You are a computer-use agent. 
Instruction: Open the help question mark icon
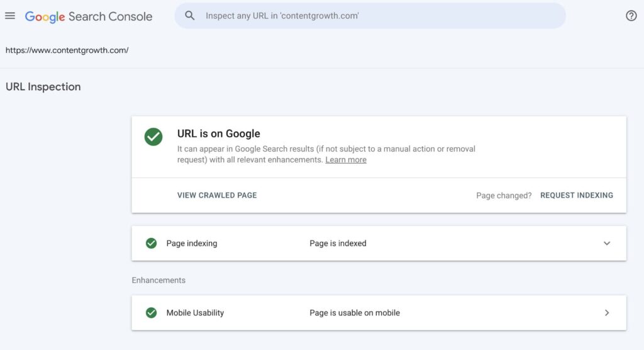(631, 16)
